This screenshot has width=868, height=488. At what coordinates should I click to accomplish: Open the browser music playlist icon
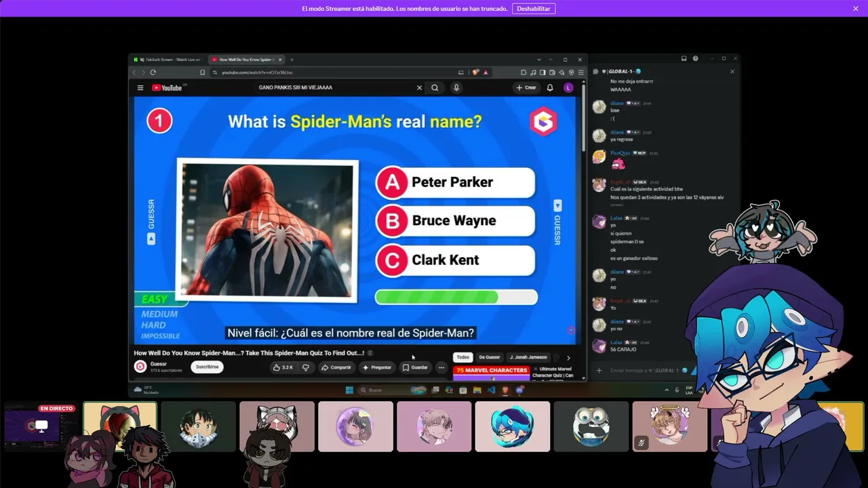[533, 73]
